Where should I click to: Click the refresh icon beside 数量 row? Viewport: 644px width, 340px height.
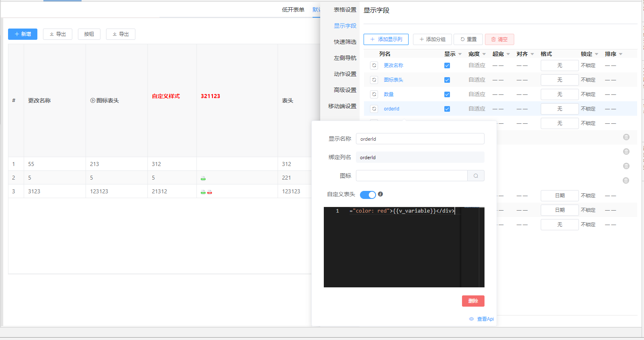tap(374, 94)
